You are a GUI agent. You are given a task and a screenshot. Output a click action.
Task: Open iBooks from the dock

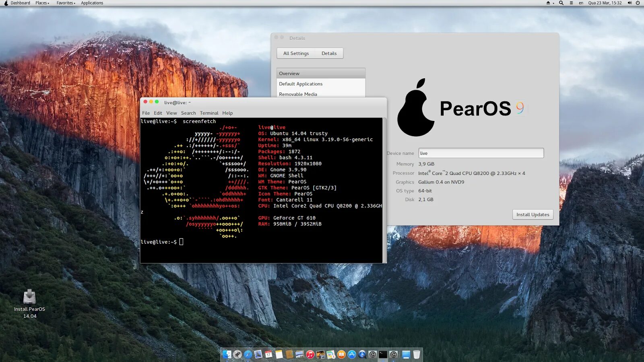coord(341,355)
